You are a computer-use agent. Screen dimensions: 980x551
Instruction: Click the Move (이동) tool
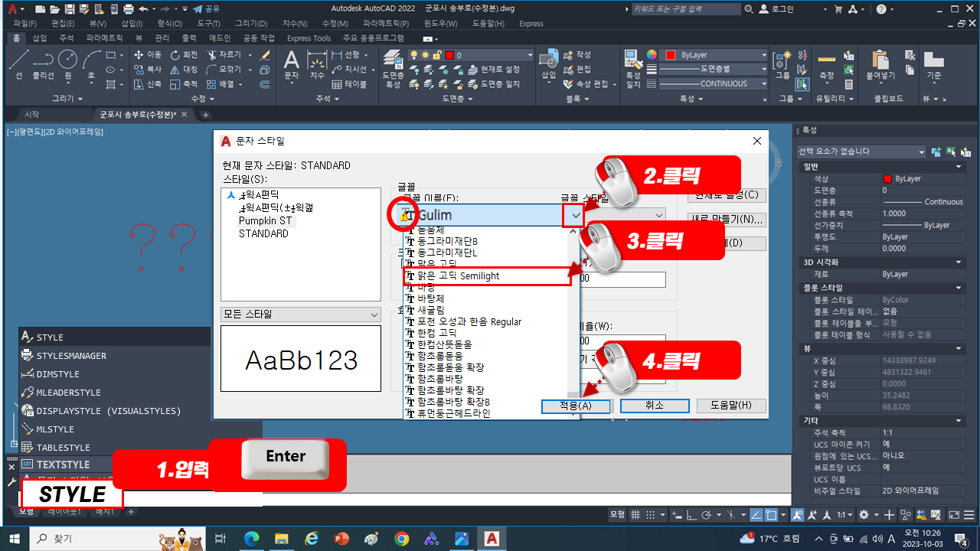(148, 55)
